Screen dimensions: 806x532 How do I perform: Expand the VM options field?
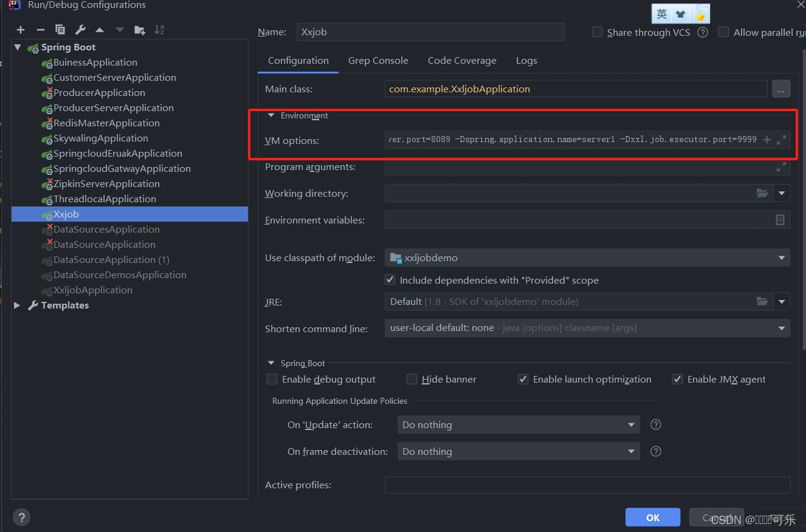click(x=782, y=140)
